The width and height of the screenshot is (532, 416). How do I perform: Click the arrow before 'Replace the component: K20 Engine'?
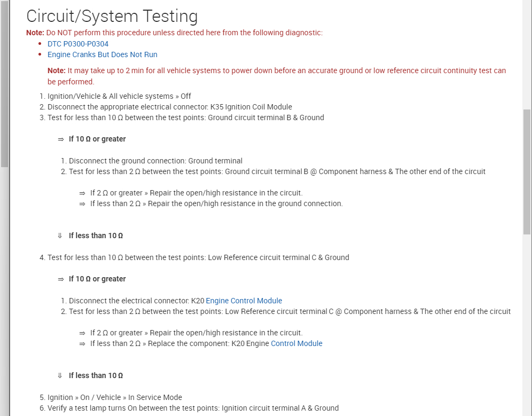tap(82, 343)
